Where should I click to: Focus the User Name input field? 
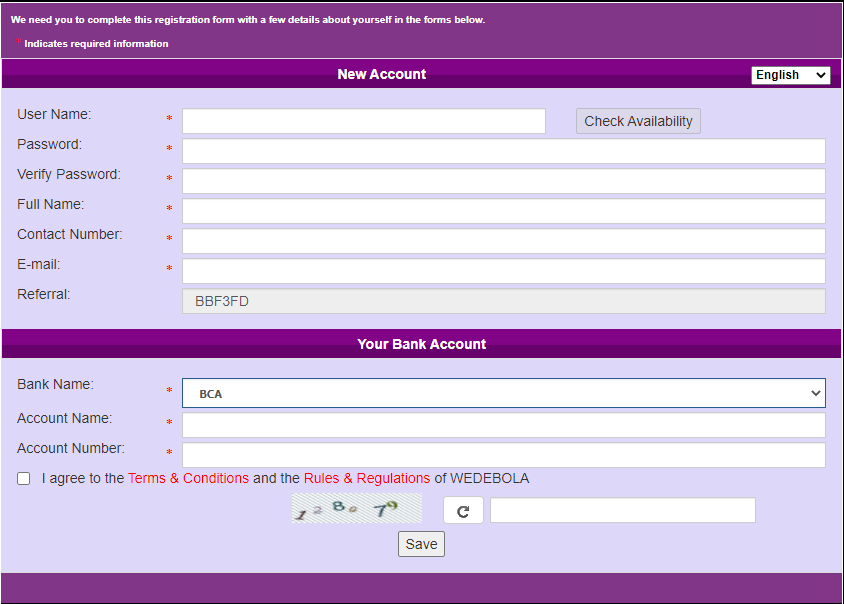point(363,121)
